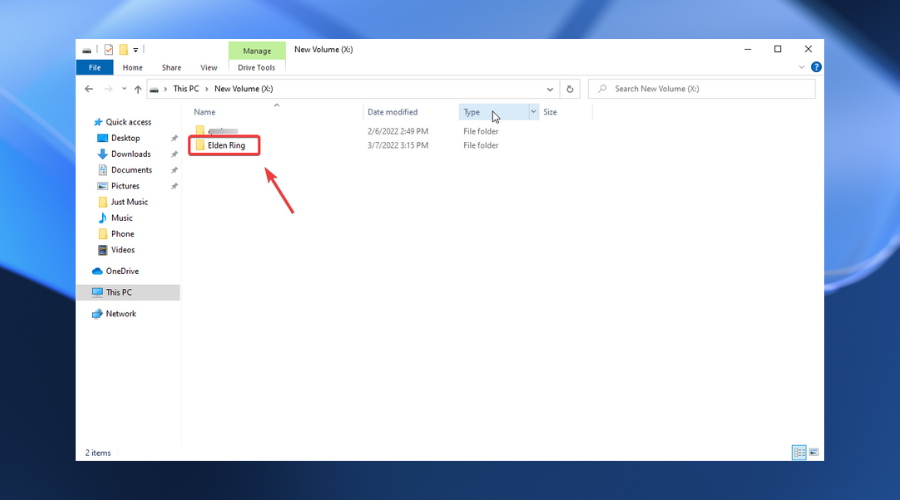Open the Type column filter dropdown

533,112
